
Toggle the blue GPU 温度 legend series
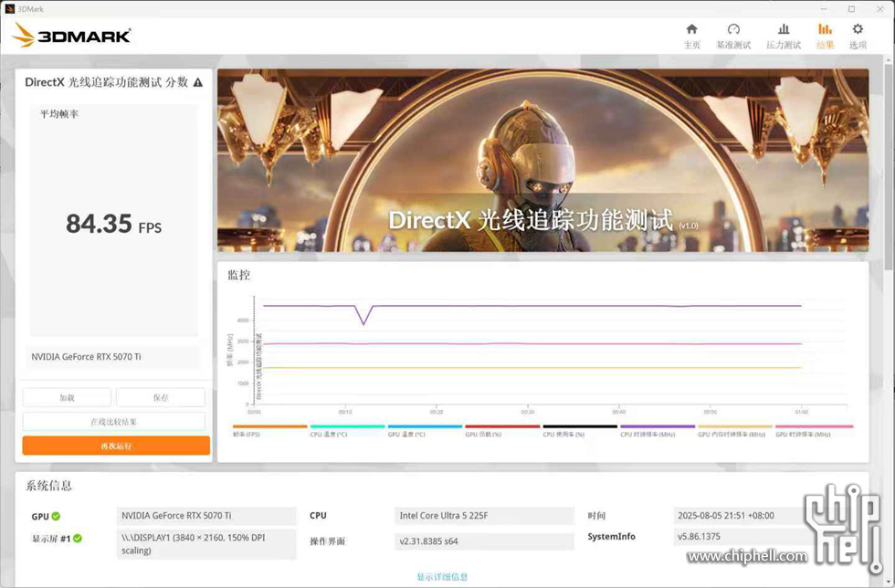(425, 430)
